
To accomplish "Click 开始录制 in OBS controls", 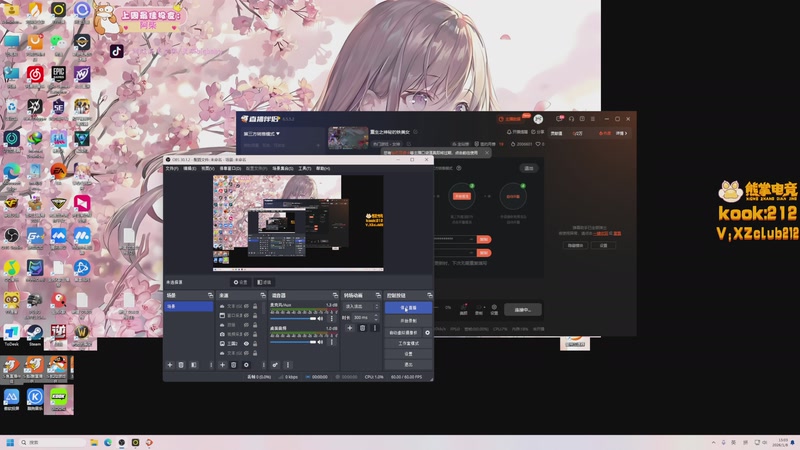I will 408,321.
